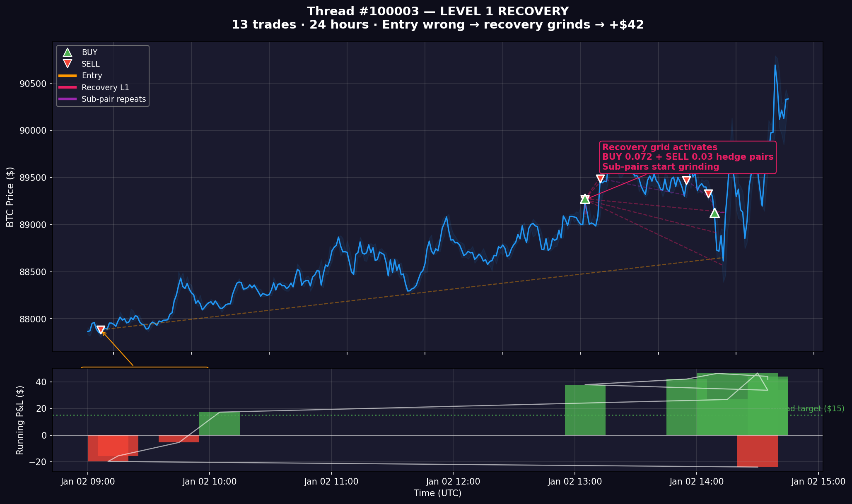Click the red P&L bar after 14:00
This screenshot has height=504, width=852.
coord(757,451)
